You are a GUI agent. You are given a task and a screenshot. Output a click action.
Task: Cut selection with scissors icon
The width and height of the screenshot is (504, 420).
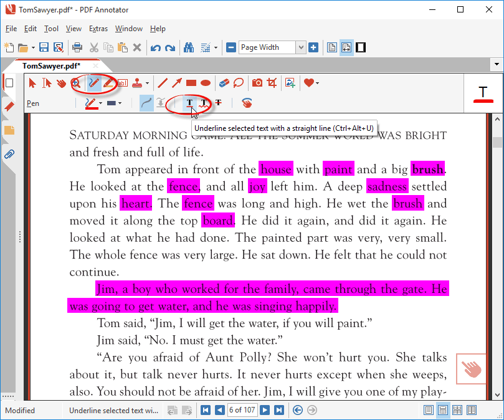click(x=94, y=47)
